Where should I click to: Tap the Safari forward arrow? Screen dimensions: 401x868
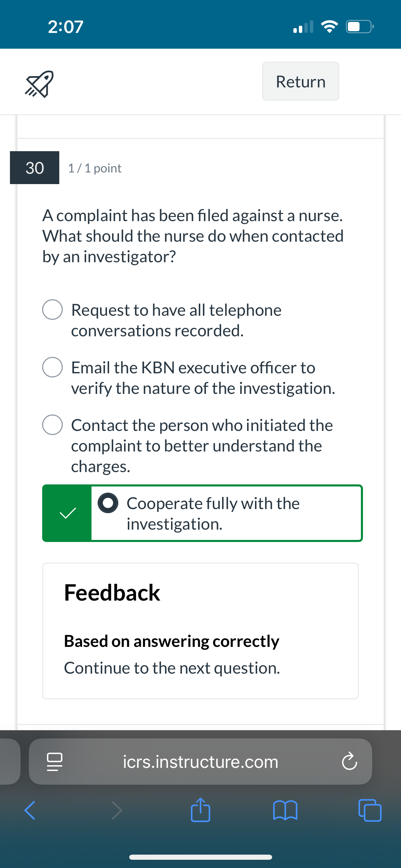coord(117,810)
